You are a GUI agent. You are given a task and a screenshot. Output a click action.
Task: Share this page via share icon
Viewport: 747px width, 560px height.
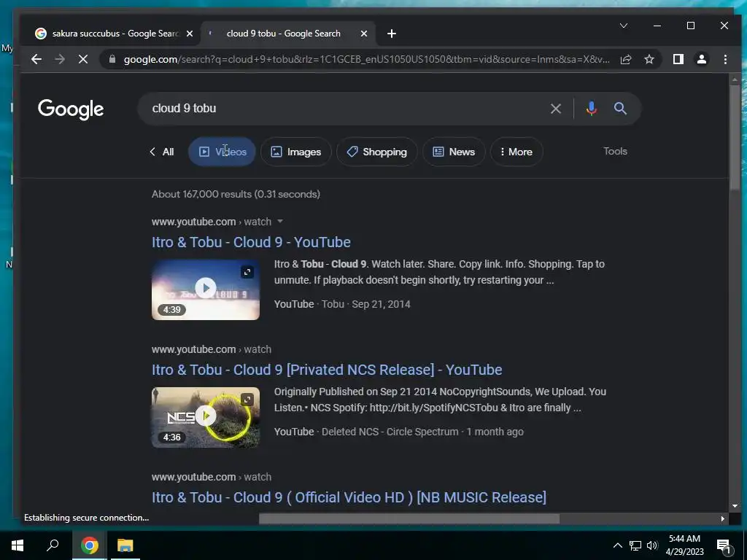coord(625,59)
